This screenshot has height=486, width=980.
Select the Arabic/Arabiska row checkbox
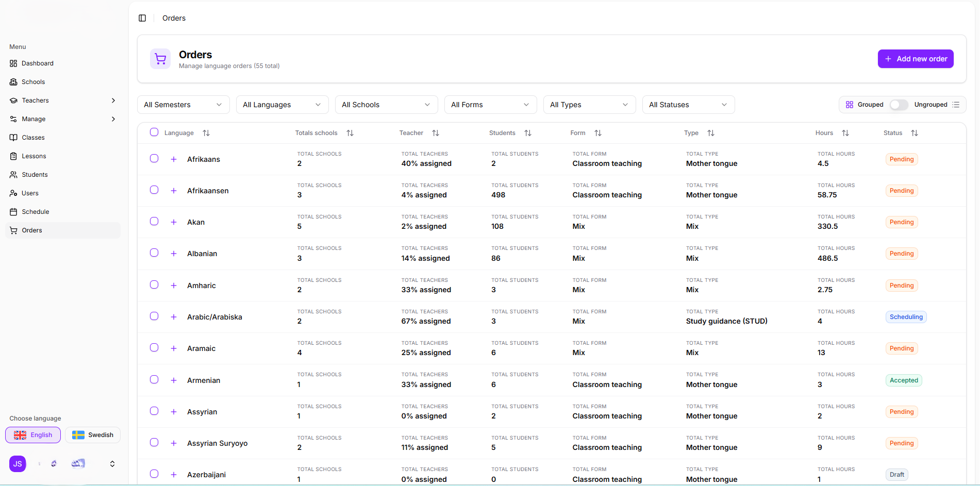pyautogui.click(x=154, y=316)
